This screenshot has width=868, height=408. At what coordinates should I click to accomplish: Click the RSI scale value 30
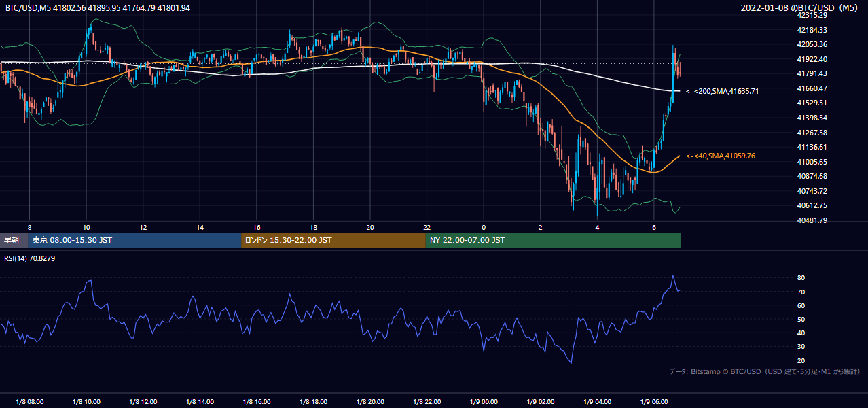tap(801, 347)
